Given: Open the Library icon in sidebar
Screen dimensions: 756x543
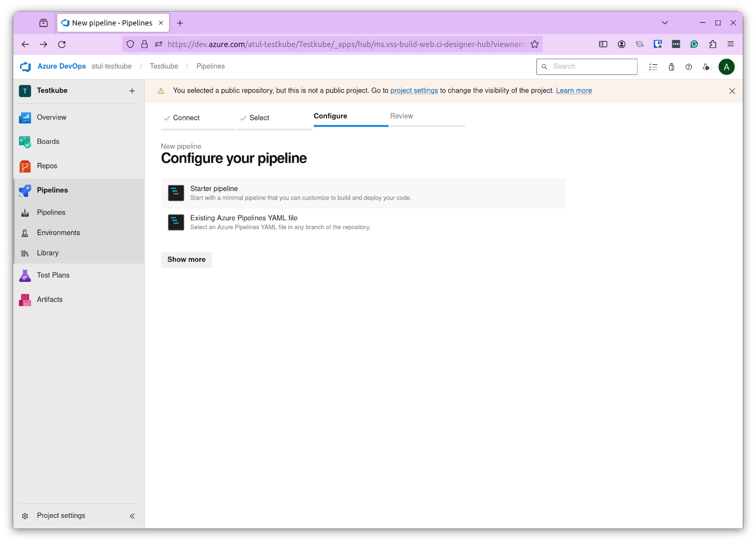Looking at the screenshot, I should pos(25,253).
